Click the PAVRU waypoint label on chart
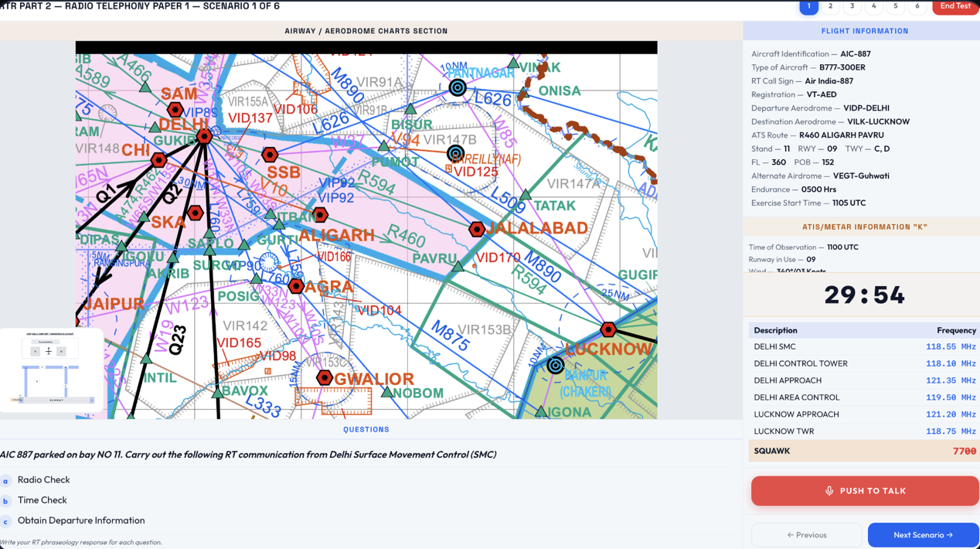This screenshot has width=980, height=549. tap(434, 258)
